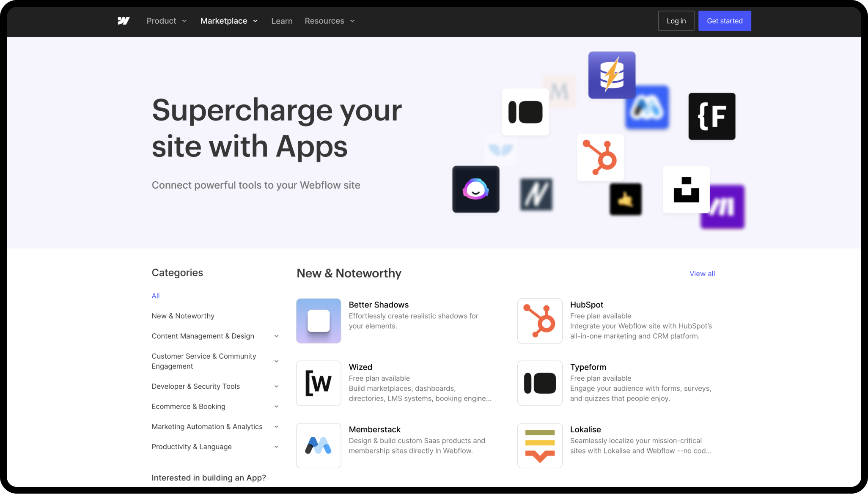Open the Wized title link

[360, 367]
